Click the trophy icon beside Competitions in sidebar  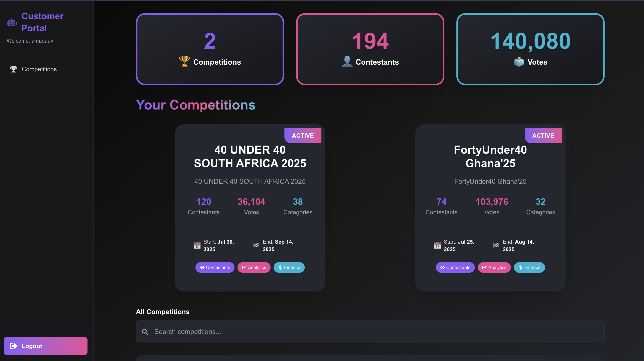[x=13, y=69]
